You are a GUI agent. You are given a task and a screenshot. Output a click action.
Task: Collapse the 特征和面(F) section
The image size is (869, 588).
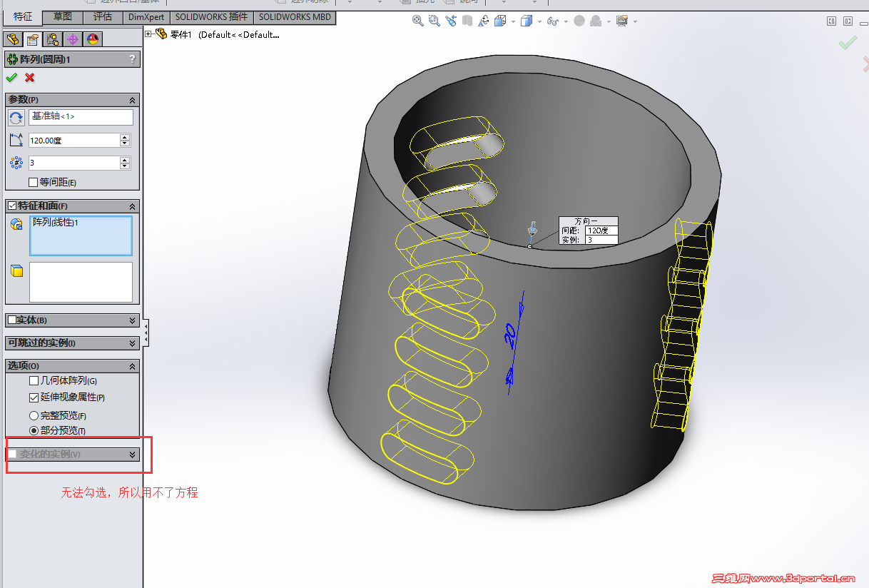pos(132,206)
